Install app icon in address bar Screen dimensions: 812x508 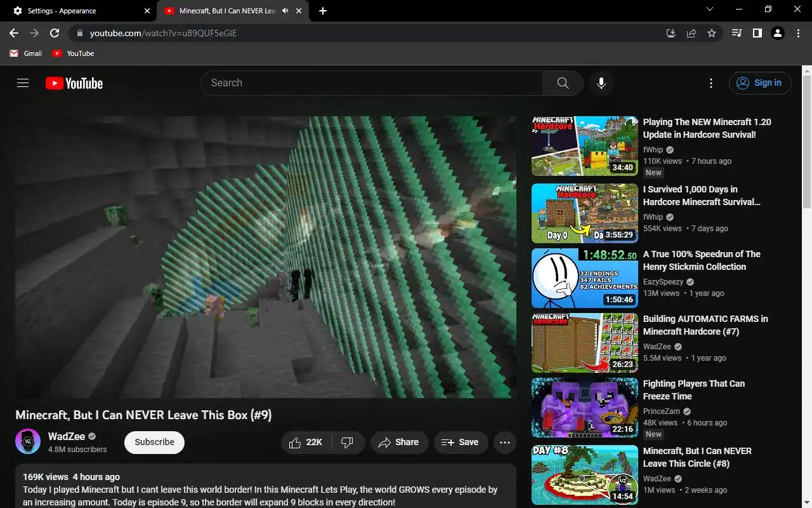[x=671, y=33]
